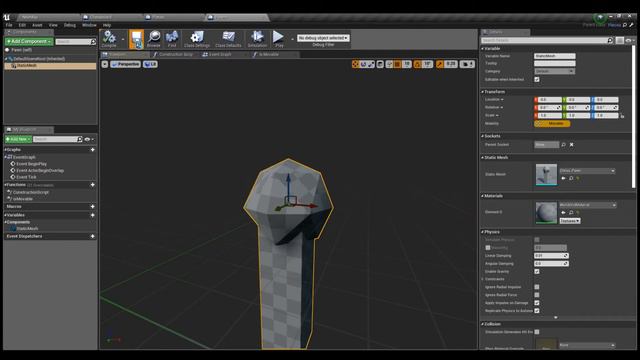640x360 pixels.
Task: Open the grid snap value dropdown
Action: 407,64
